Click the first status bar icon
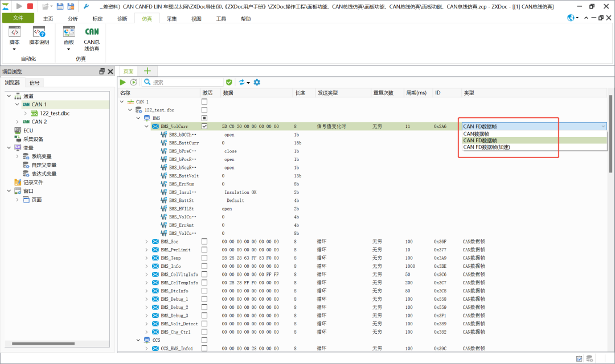The width and height of the screenshot is (615, 364). tap(579, 358)
